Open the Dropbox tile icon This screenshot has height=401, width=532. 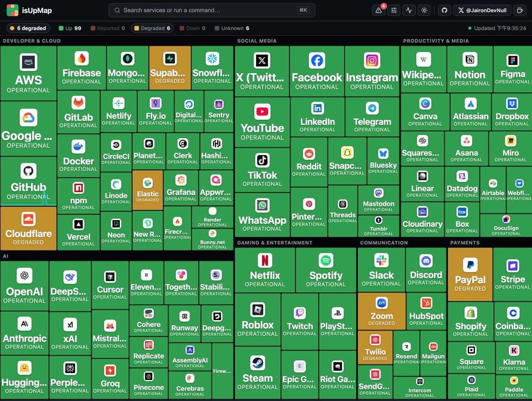click(x=512, y=103)
